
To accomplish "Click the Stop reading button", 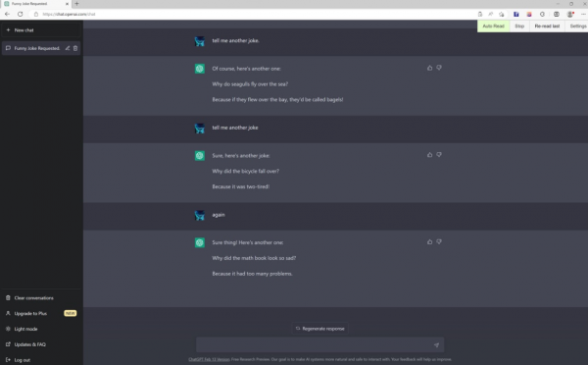I will 519,26.
